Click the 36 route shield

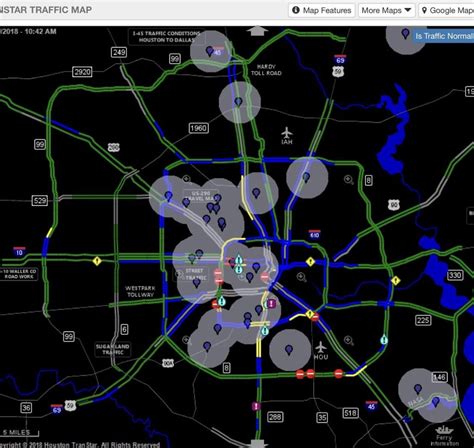click(x=26, y=408)
